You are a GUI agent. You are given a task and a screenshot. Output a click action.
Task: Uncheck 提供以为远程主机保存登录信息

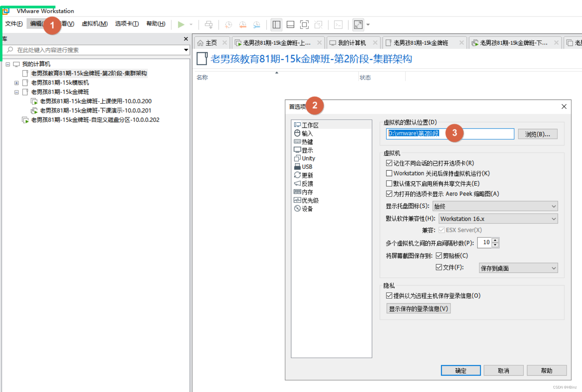coord(389,296)
